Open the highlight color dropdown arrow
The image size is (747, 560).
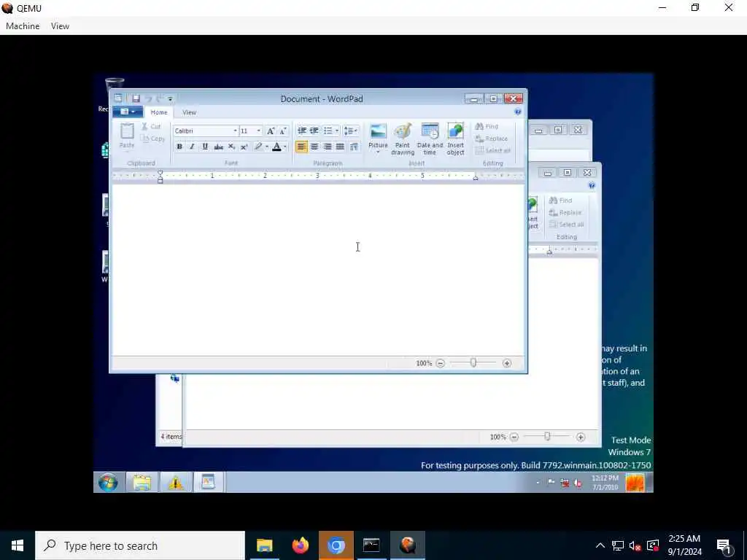click(267, 147)
